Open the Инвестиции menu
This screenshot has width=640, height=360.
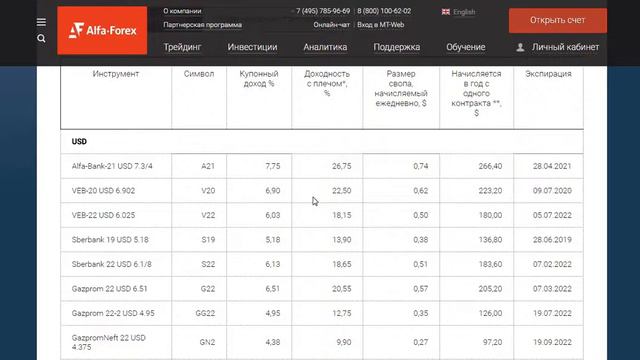point(252,47)
